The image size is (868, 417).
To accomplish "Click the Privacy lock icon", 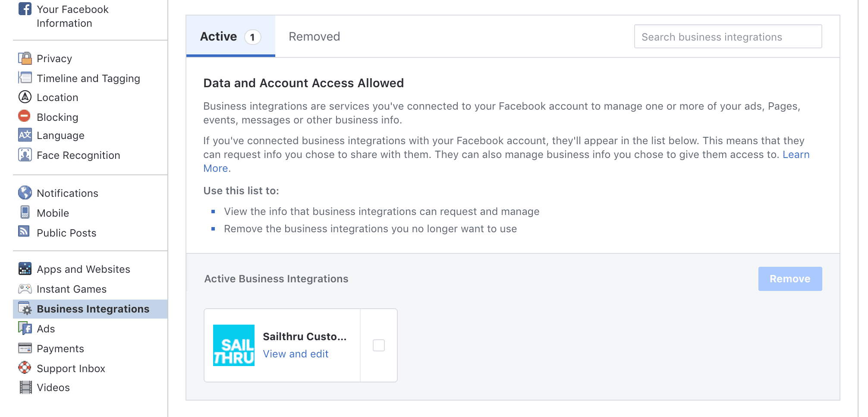I will pos(25,58).
